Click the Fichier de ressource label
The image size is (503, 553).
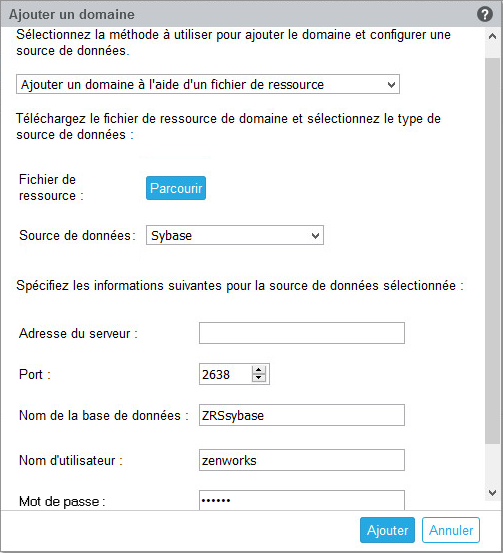click(51, 188)
